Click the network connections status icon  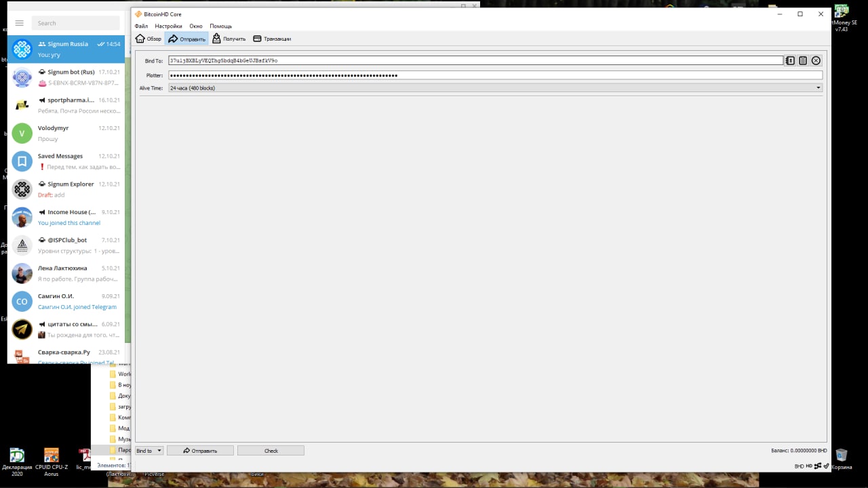tap(818, 466)
